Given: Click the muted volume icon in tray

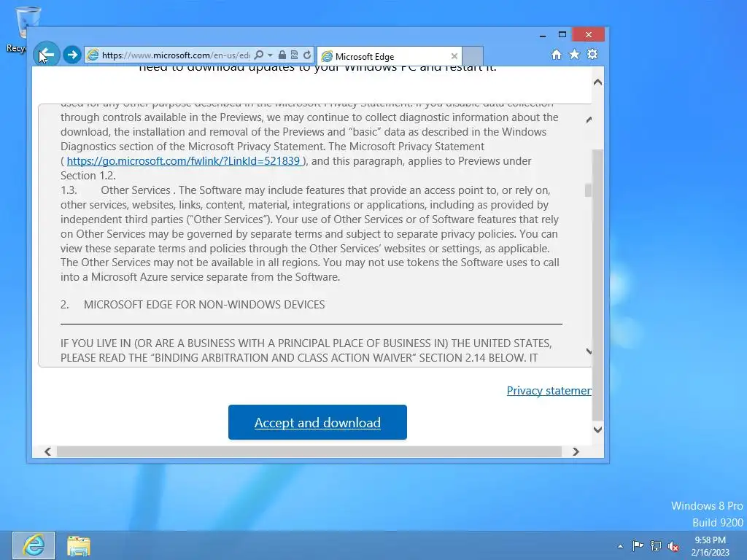Looking at the screenshot, I should pyautogui.click(x=673, y=546).
